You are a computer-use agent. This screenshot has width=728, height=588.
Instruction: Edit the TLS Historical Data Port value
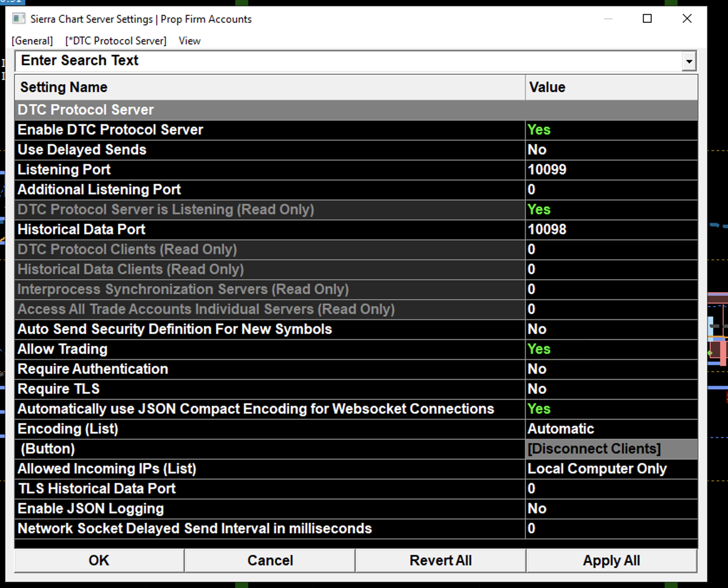click(612, 489)
